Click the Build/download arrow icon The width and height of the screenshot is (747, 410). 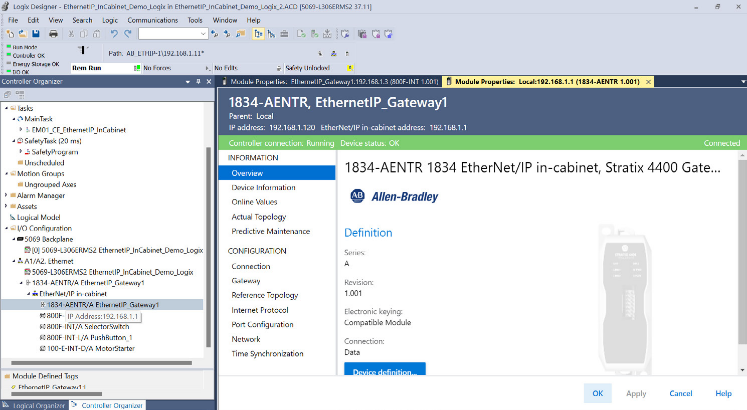[x=327, y=34]
